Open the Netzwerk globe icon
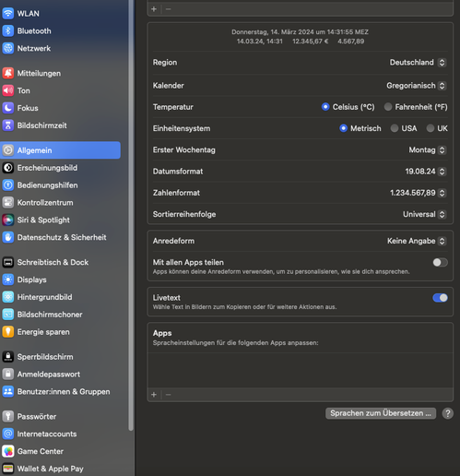 click(8, 48)
